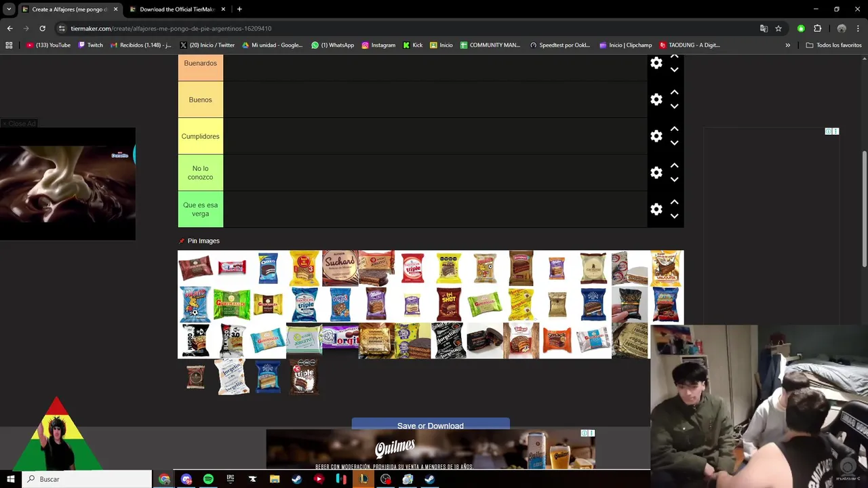Move No lo conozco tier up
868x488 pixels.
(x=674, y=165)
